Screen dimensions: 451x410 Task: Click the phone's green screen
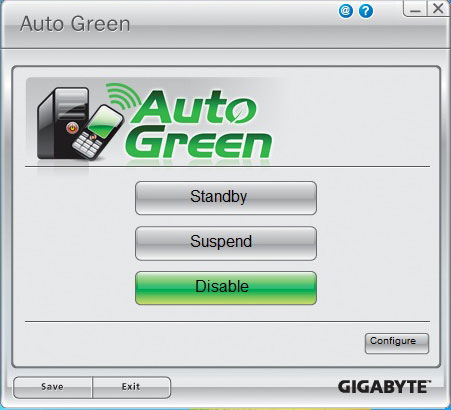click(x=104, y=122)
